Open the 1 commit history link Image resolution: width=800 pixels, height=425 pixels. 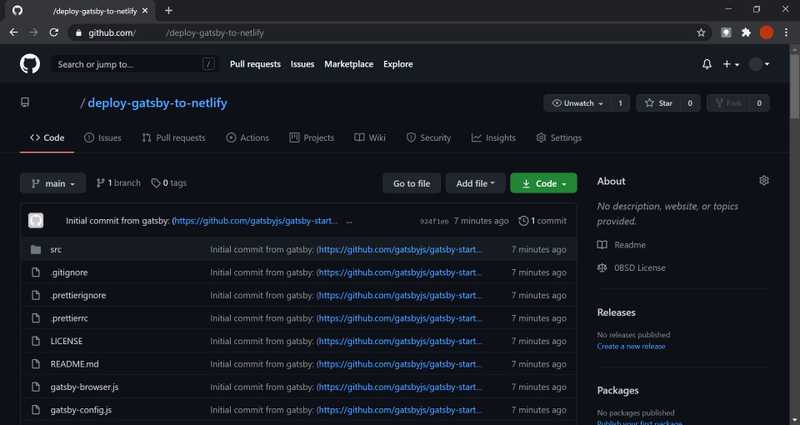tap(543, 221)
